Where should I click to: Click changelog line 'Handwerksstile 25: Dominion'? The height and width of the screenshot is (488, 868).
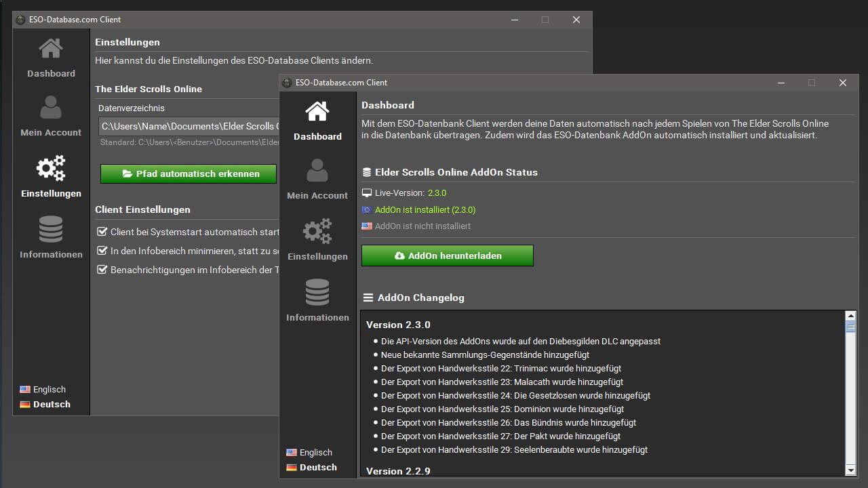502,409
